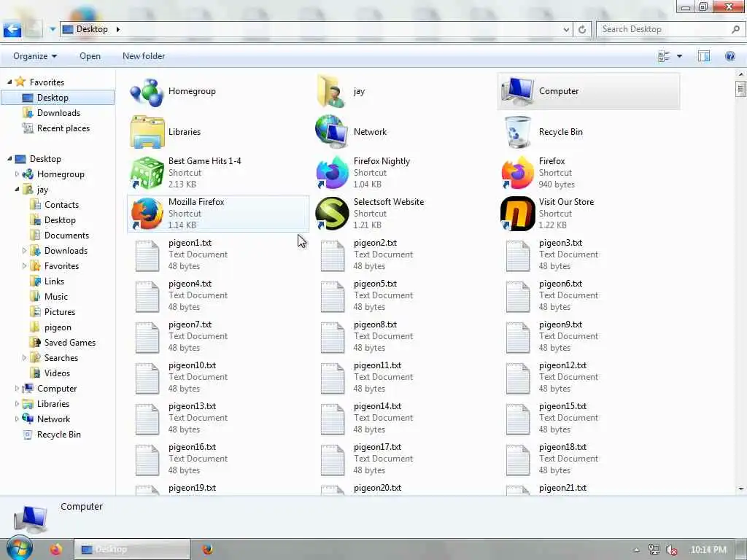Select the pigeon5.txt file icon
Screen dimensions: 747x560
pyautogui.click(x=332, y=296)
